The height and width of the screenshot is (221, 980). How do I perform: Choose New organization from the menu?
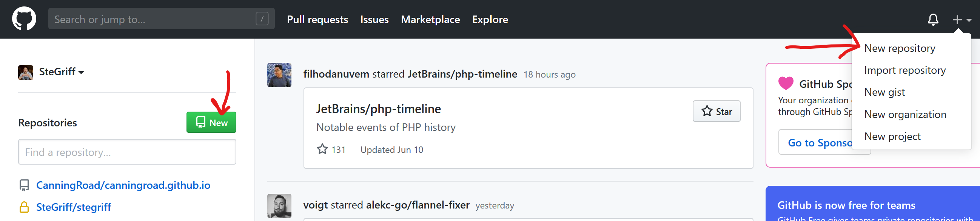(x=905, y=114)
